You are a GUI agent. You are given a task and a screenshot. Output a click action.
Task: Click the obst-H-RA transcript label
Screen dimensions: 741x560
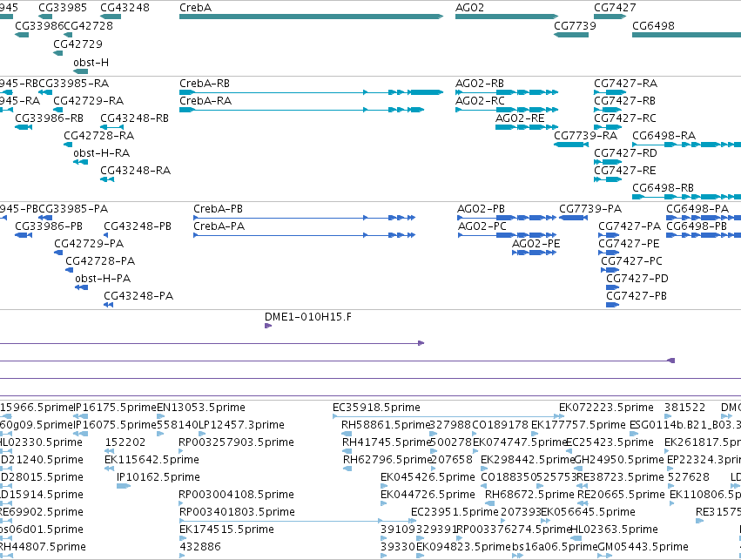click(x=102, y=153)
